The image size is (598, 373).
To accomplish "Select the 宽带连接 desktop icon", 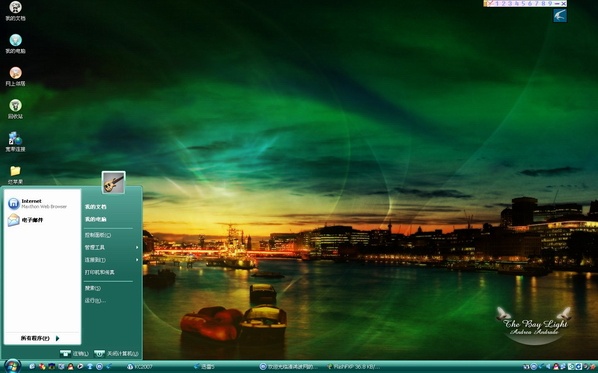I will pyautogui.click(x=15, y=142).
